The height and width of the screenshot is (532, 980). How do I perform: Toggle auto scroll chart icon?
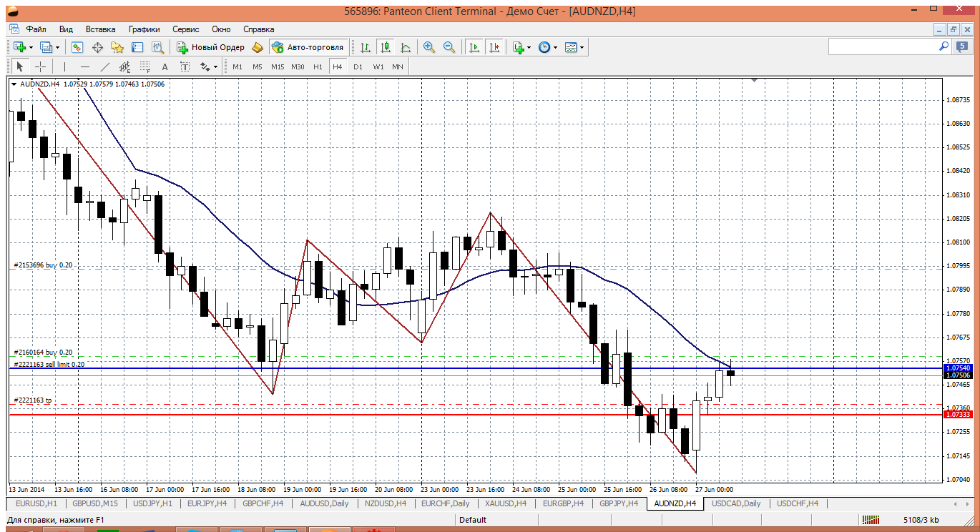[474, 47]
